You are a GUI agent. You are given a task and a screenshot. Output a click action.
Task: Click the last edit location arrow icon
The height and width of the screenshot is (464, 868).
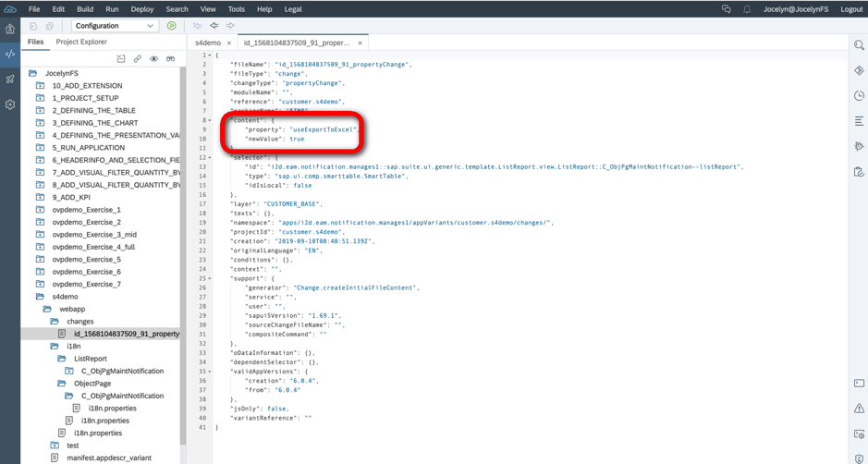click(x=197, y=26)
